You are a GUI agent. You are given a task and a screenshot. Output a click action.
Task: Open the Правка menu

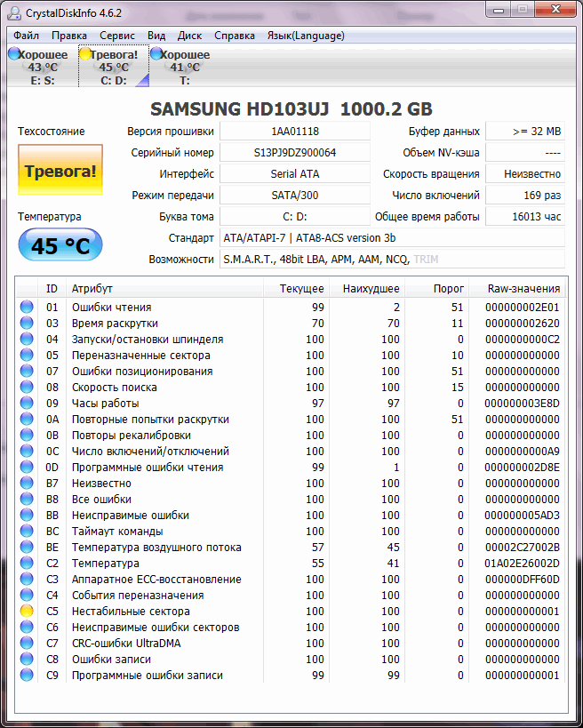point(69,36)
